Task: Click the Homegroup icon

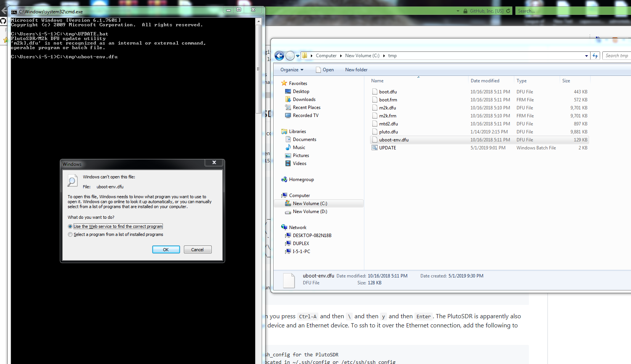Action: 284,180
